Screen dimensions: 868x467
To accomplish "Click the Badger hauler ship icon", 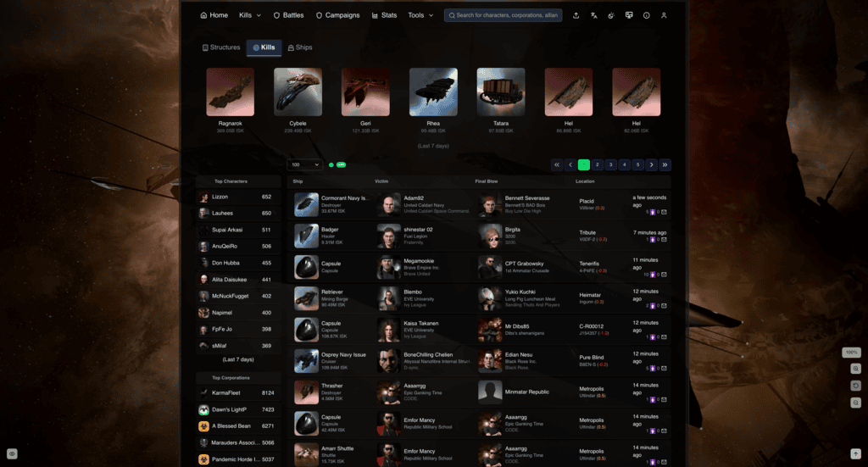I will 306,236.
